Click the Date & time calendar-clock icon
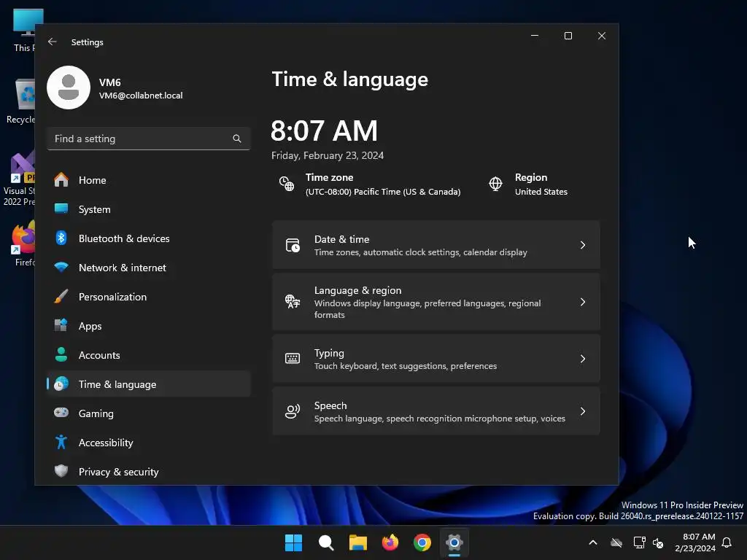 tap(293, 245)
